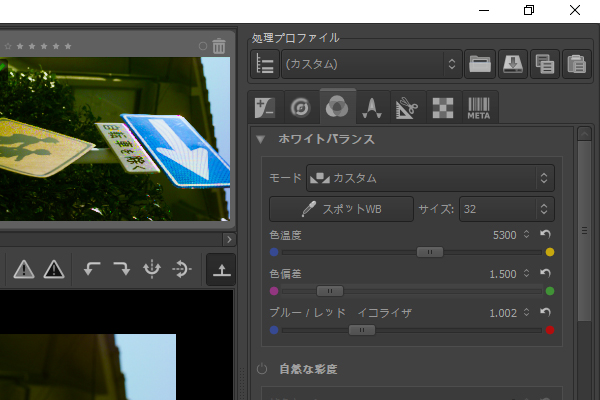Flip the image horizontally

(152, 269)
